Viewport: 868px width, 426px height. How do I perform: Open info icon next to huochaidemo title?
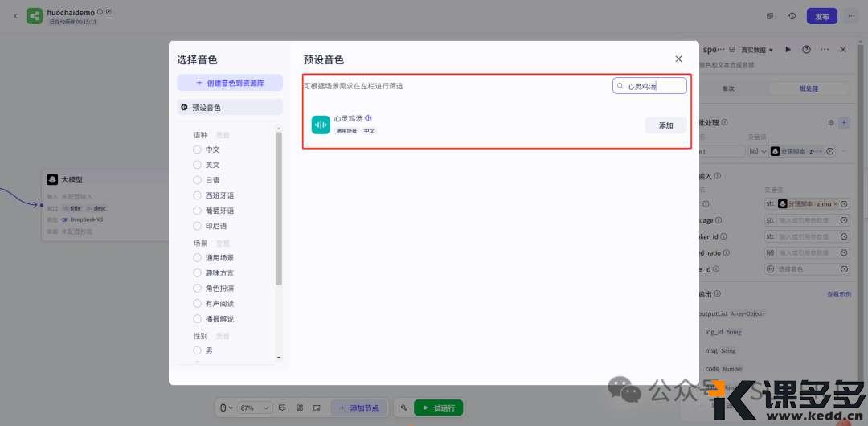click(100, 11)
